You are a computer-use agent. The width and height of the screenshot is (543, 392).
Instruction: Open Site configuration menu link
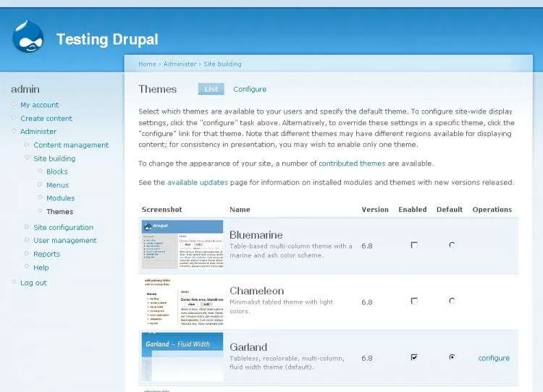click(x=64, y=227)
